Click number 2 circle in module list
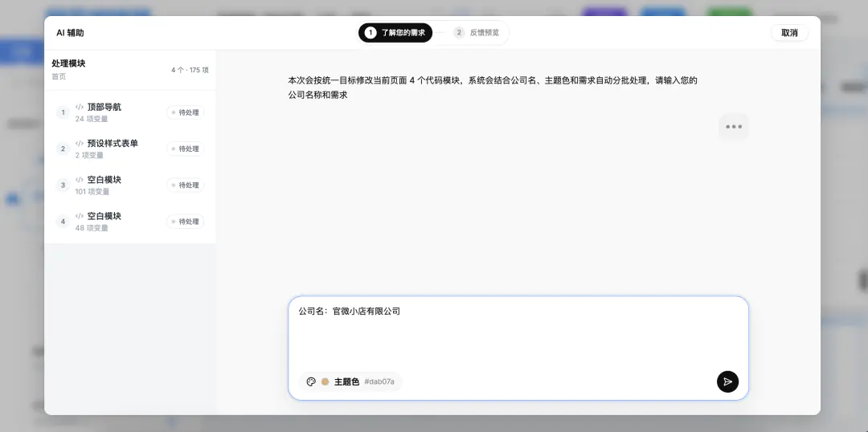The width and height of the screenshot is (868, 432). (x=63, y=149)
